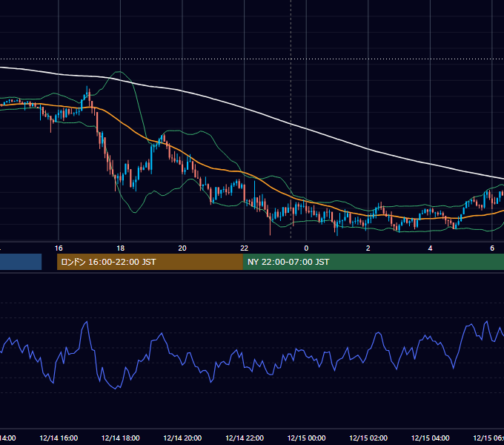Click the ロンドン 16:00-22:00 JST session bar
Viewport: 504px width, 445px height.
(150, 262)
